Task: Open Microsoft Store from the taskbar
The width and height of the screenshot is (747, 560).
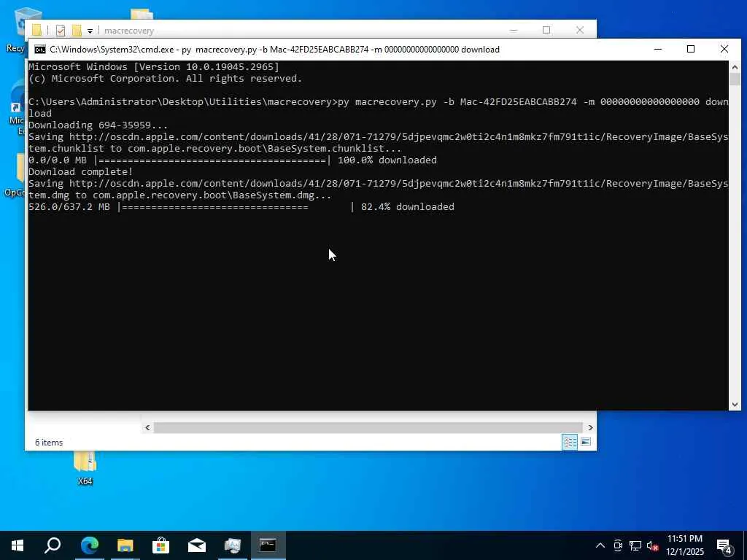Action: pyautogui.click(x=161, y=545)
